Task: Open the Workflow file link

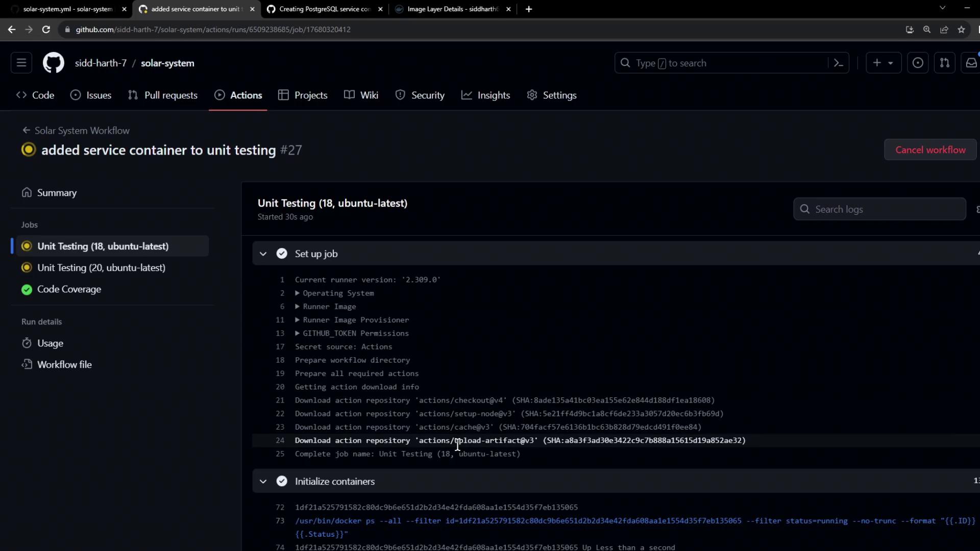Action: point(64,365)
